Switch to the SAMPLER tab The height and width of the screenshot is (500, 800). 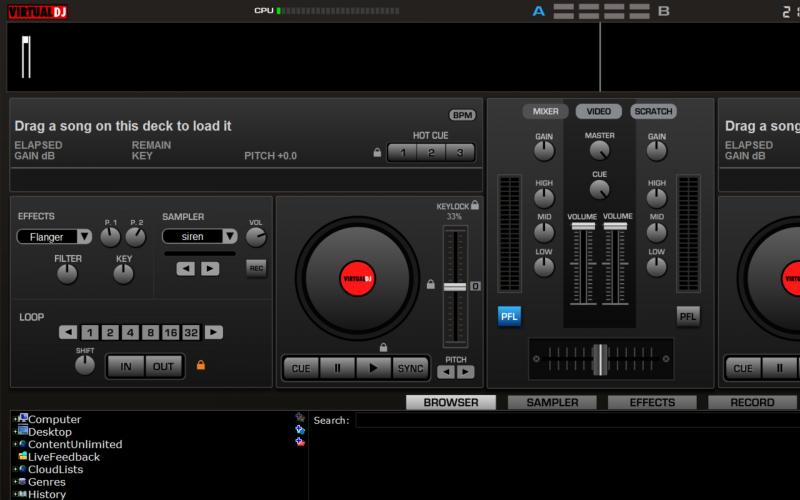point(552,402)
